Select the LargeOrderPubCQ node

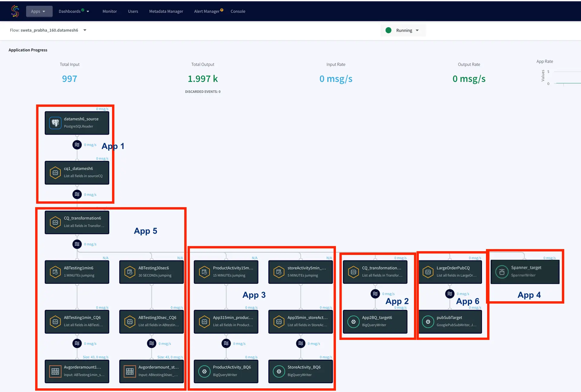451,272
